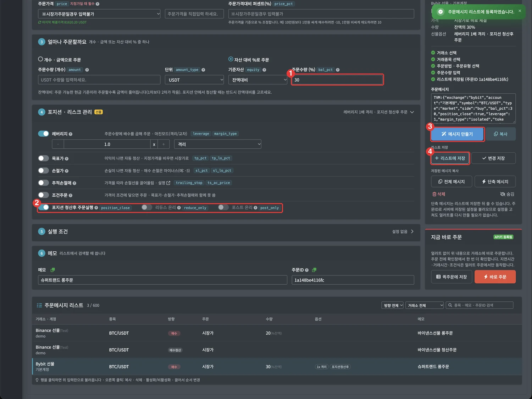The height and width of the screenshot is (399, 532).
Task: Click the 메시지 만들기 button
Action: 457,134
